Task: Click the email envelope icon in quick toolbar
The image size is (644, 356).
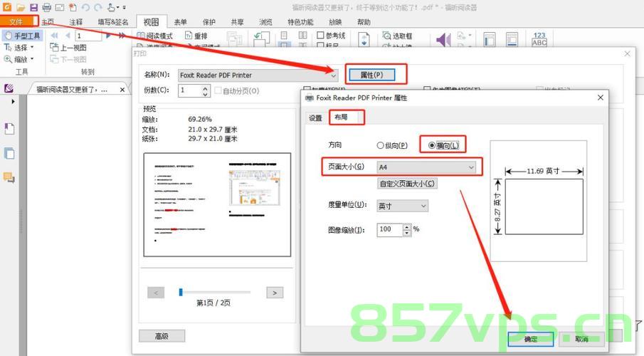Action: coord(60,7)
